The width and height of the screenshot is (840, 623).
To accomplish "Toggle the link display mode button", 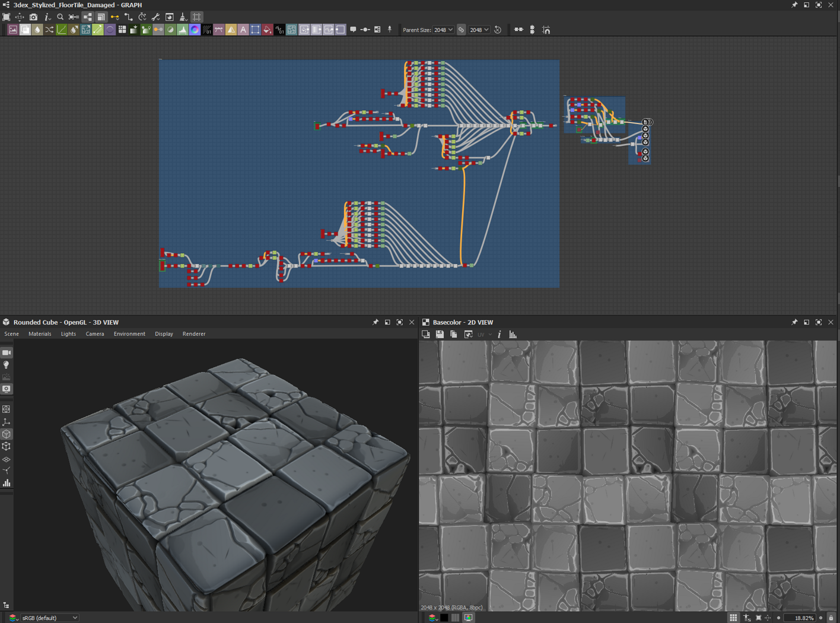I will click(x=88, y=17).
